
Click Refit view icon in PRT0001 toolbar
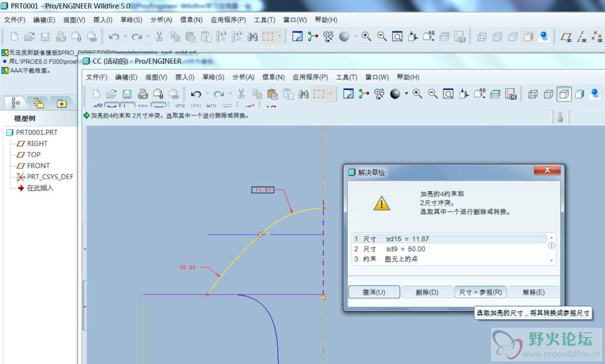pyautogui.click(x=397, y=37)
